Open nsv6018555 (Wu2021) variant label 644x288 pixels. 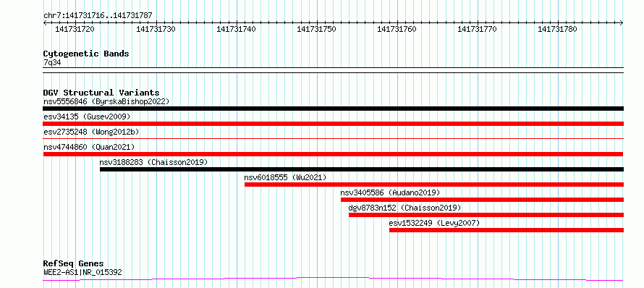pos(285,177)
